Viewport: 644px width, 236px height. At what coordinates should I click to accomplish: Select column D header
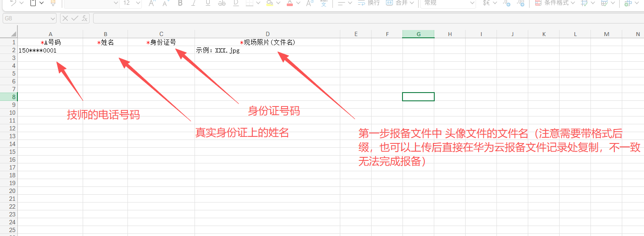click(x=267, y=34)
